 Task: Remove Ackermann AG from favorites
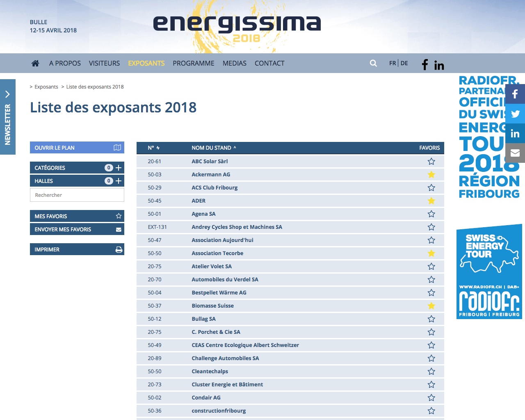pos(431,175)
